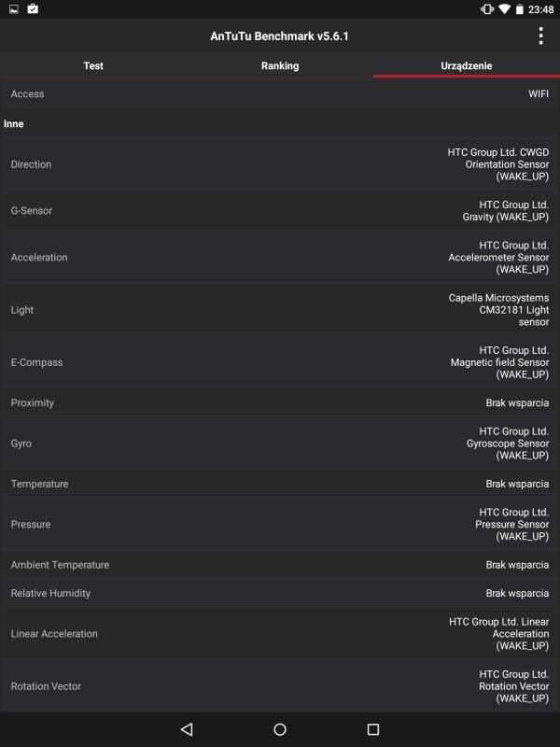
Task: Open the image notification icon
Action: (14, 9)
